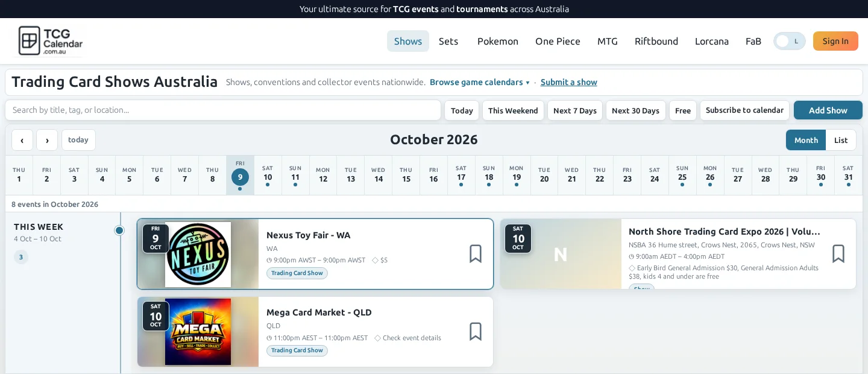Screen dimensions: 868x374
Task: Select Friday 30 in date strip
Action: point(820,175)
